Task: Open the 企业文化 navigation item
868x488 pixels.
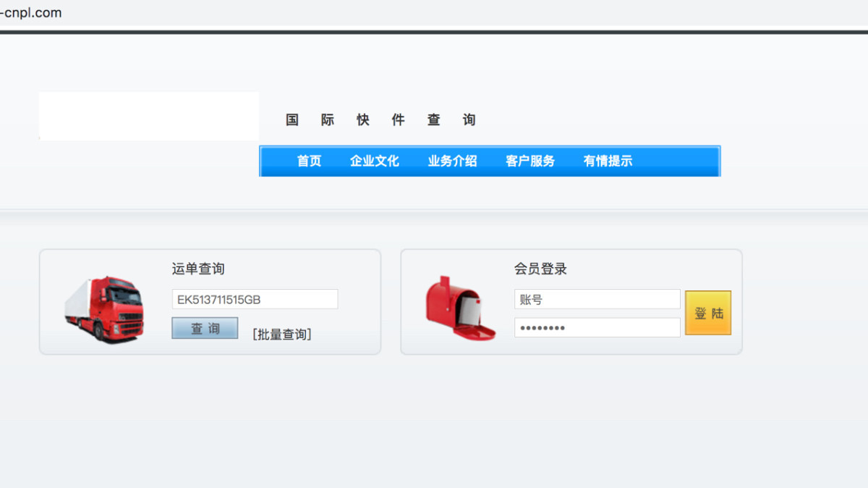Action: pyautogui.click(x=375, y=161)
